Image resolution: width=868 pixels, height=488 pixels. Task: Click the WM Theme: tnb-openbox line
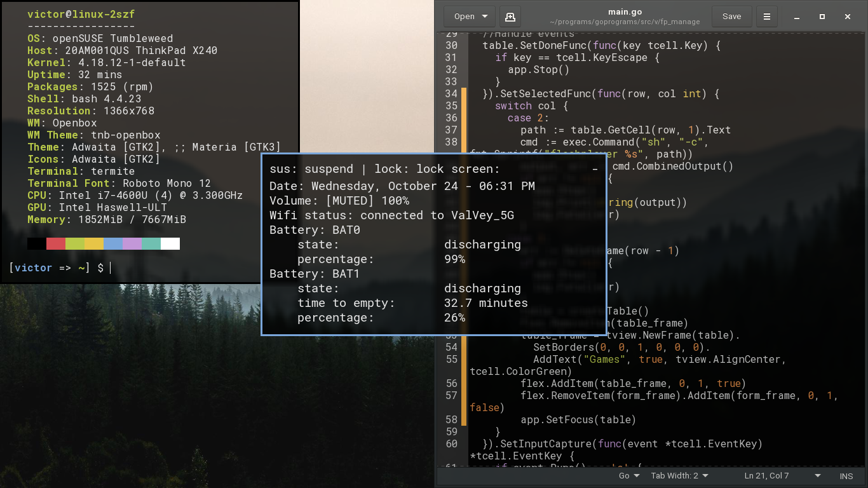pyautogui.click(x=94, y=135)
